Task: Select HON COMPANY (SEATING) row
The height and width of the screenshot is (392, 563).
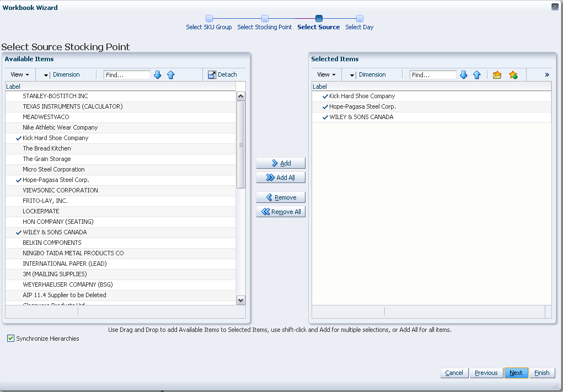Action: pos(120,222)
